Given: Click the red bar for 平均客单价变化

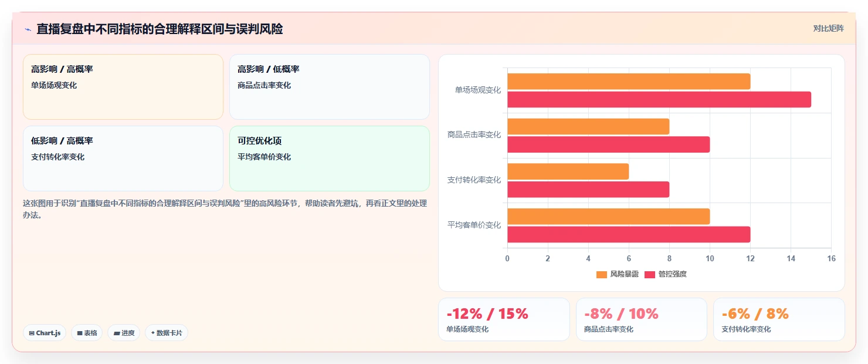Looking at the screenshot, I should [x=629, y=235].
